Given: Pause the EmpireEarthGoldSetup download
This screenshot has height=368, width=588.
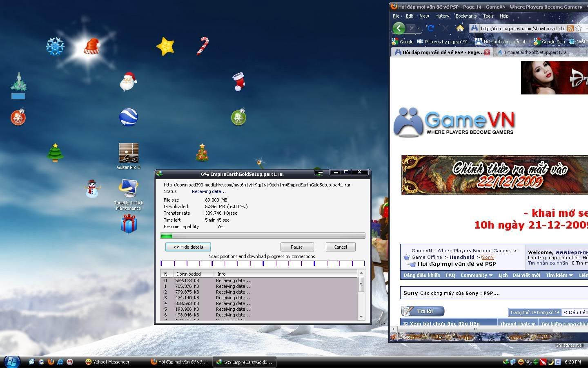Looking at the screenshot, I should pos(297,247).
